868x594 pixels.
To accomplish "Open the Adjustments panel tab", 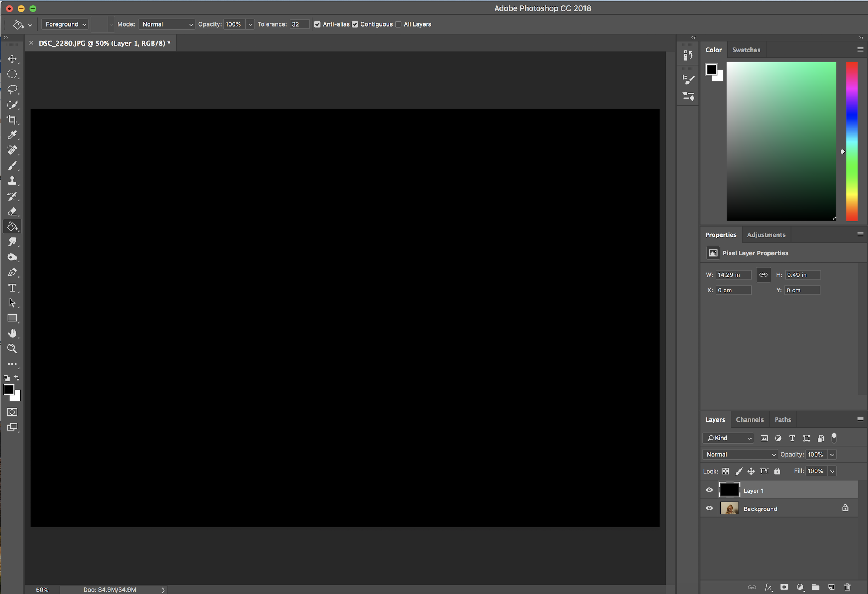I will [x=766, y=235].
